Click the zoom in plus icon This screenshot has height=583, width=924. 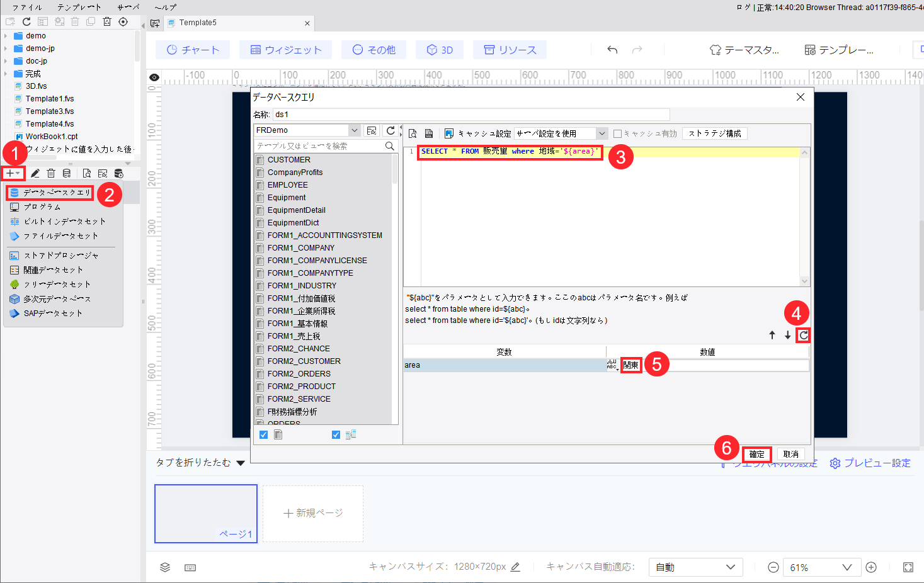[x=871, y=567]
